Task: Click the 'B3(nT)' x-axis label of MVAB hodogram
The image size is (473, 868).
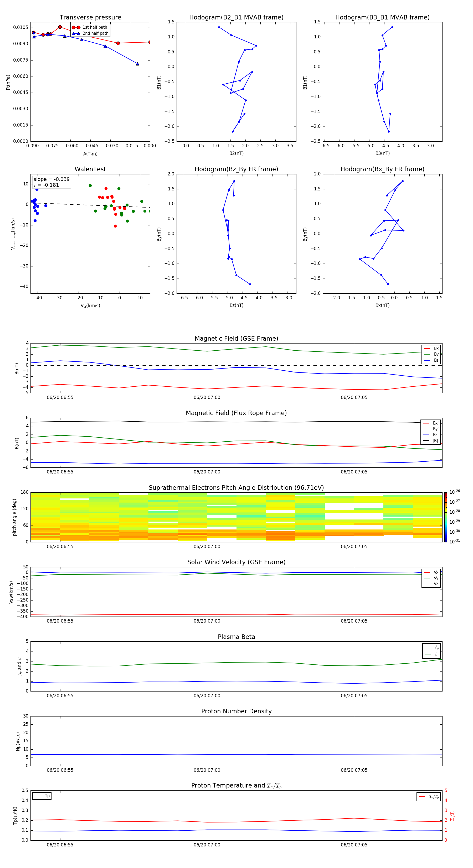Action: pos(382,153)
